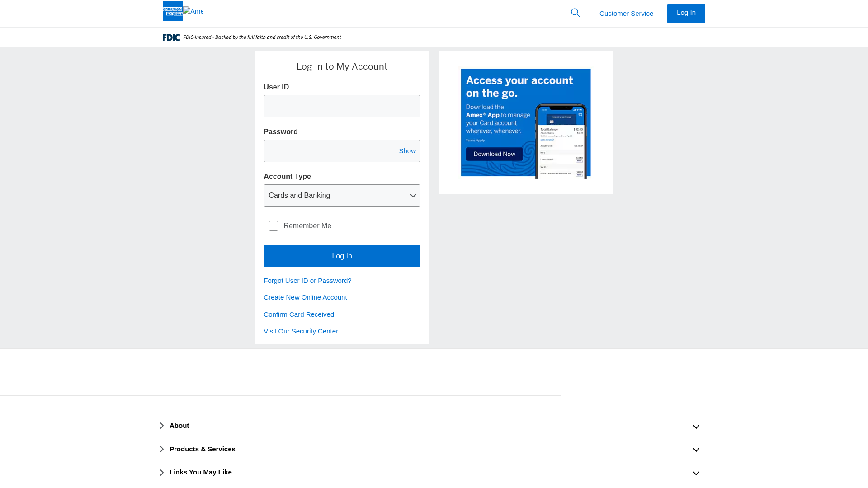868x488 pixels.
Task: Click the Amex App banner phone image
Action: point(561,141)
